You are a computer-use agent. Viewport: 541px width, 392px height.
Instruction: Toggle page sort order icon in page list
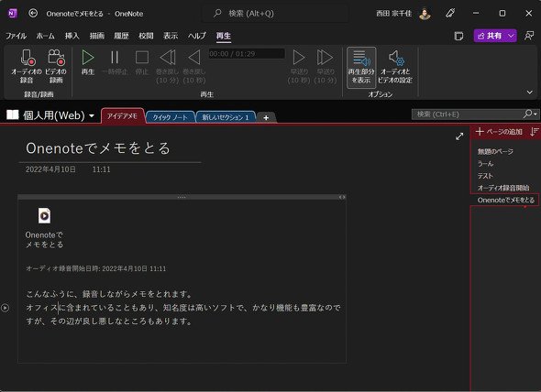[x=535, y=132]
